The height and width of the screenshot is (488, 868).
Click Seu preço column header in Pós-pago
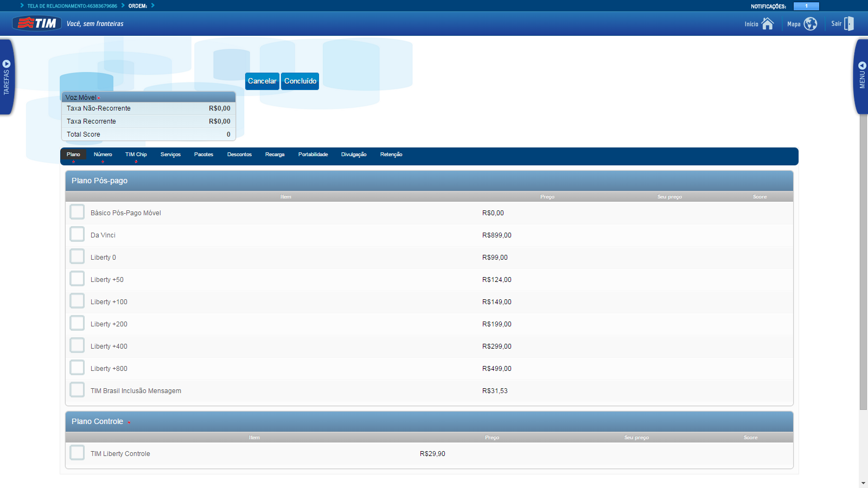[669, 197]
